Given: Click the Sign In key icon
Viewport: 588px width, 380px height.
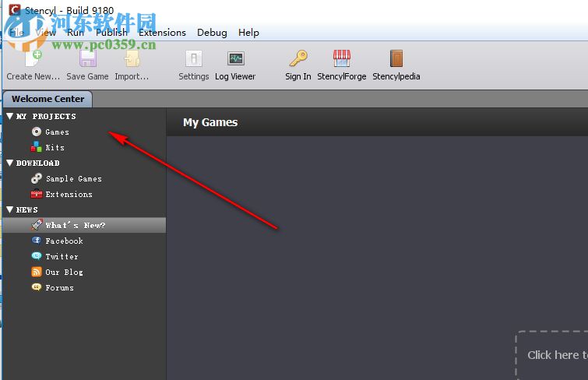Looking at the screenshot, I should click(x=298, y=58).
